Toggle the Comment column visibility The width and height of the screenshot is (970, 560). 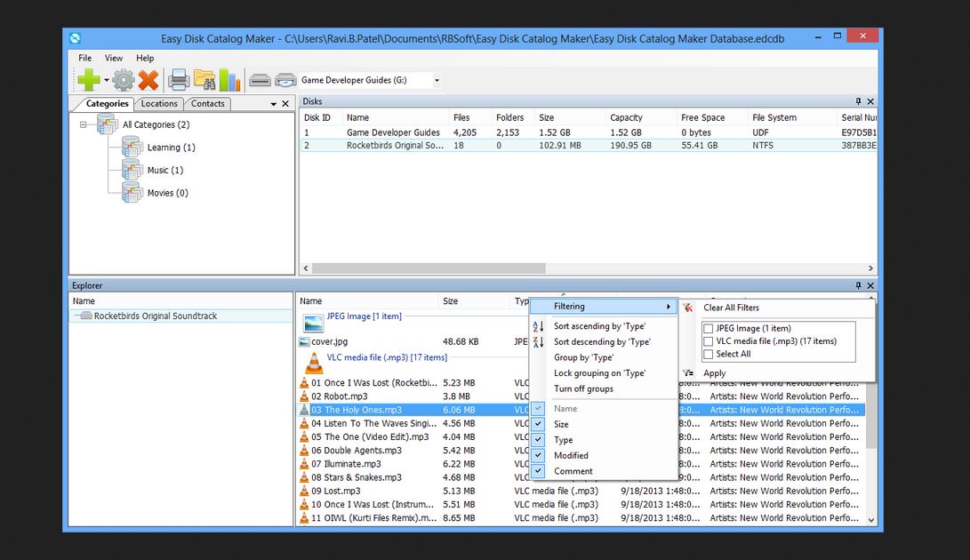pos(538,471)
